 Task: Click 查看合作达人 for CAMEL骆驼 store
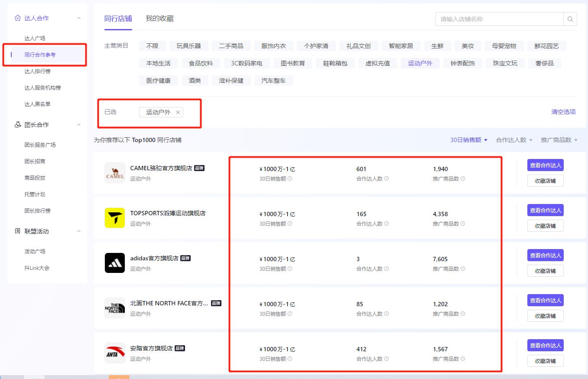(546, 165)
